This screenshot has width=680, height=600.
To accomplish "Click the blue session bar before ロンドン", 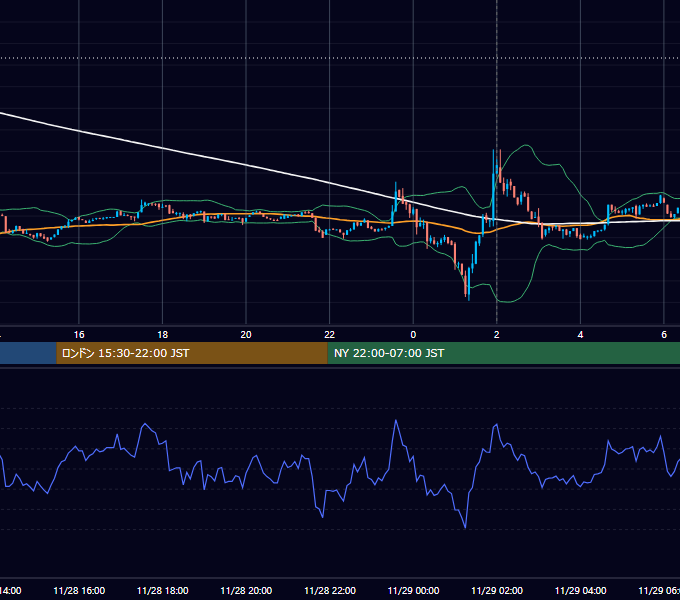I will 28,353.
